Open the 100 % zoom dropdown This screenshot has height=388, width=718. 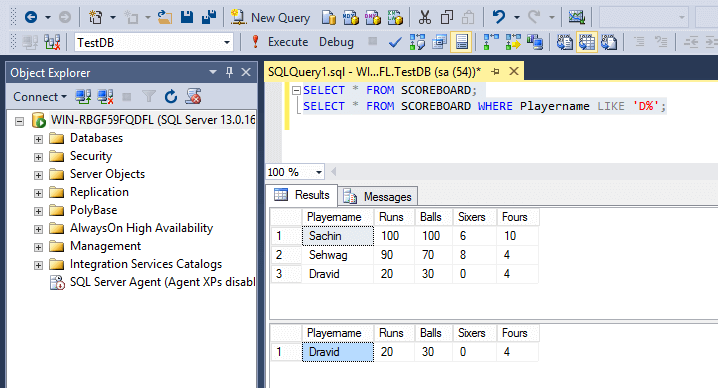(319, 172)
